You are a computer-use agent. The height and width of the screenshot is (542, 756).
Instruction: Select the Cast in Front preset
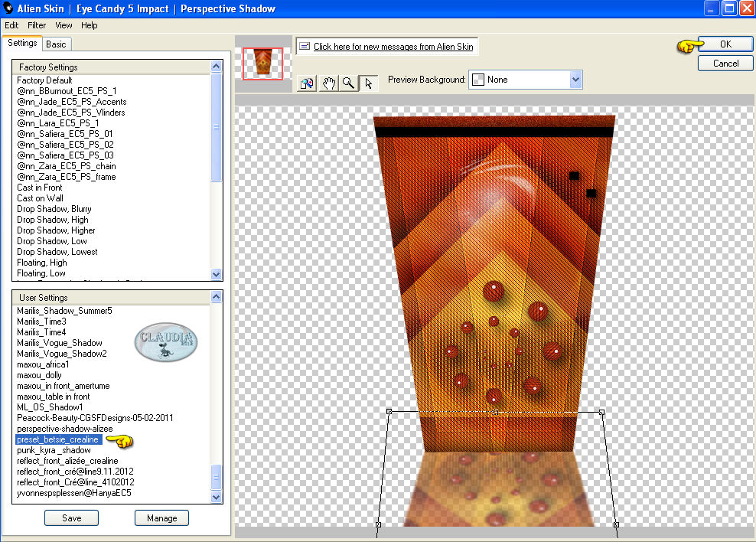[x=40, y=187]
